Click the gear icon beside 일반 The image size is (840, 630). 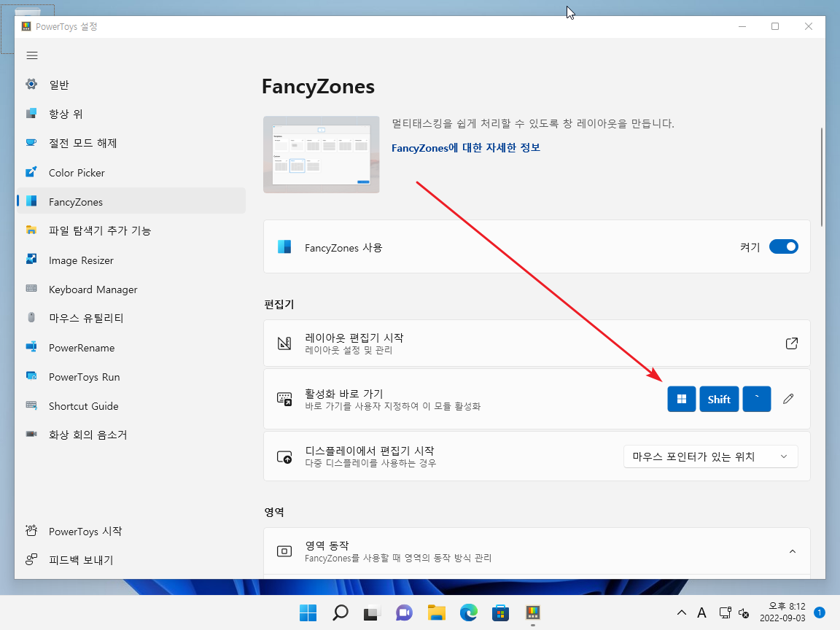(31, 84)
